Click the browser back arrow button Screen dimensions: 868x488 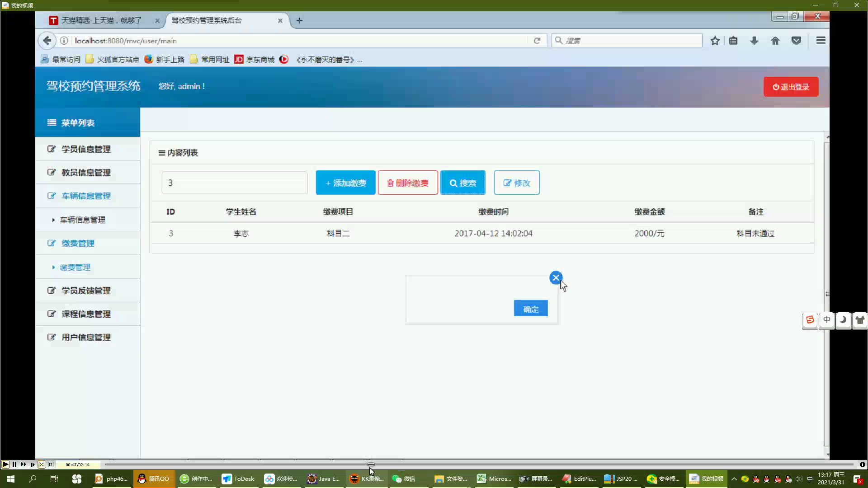(x=47, y=41)
